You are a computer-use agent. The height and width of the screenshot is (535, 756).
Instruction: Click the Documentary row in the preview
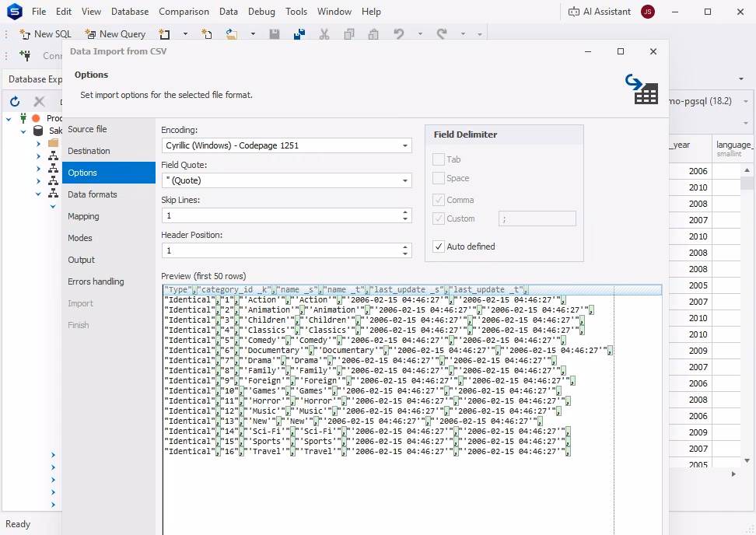click(389, 351)
